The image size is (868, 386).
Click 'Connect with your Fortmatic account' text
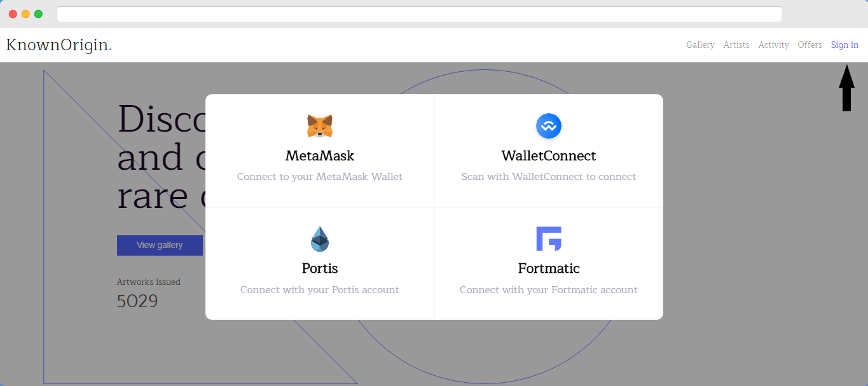pos(548,290)
